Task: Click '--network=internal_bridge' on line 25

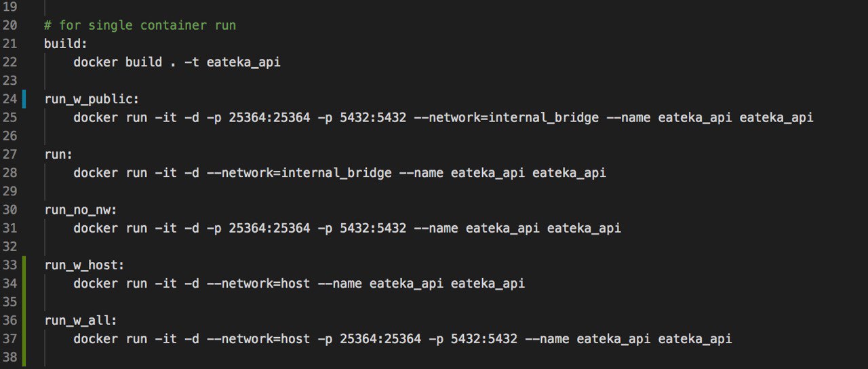Action: click(x=505, y=118)
